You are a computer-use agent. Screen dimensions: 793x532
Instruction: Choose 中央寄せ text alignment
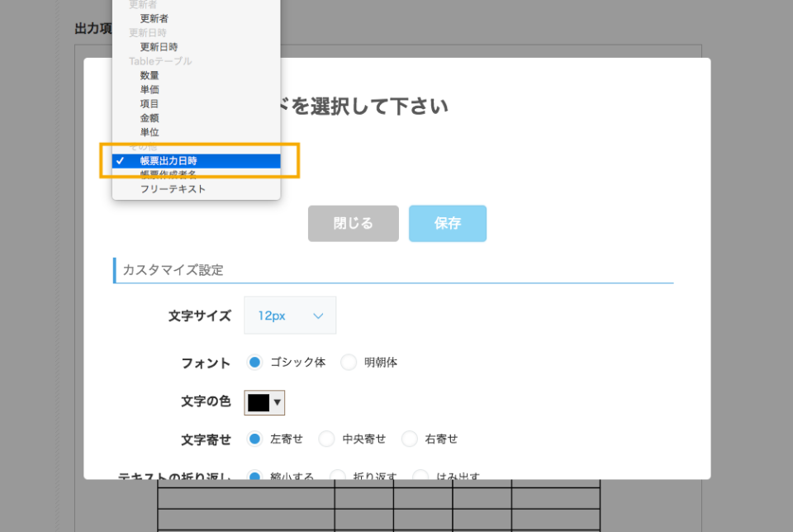327,439
